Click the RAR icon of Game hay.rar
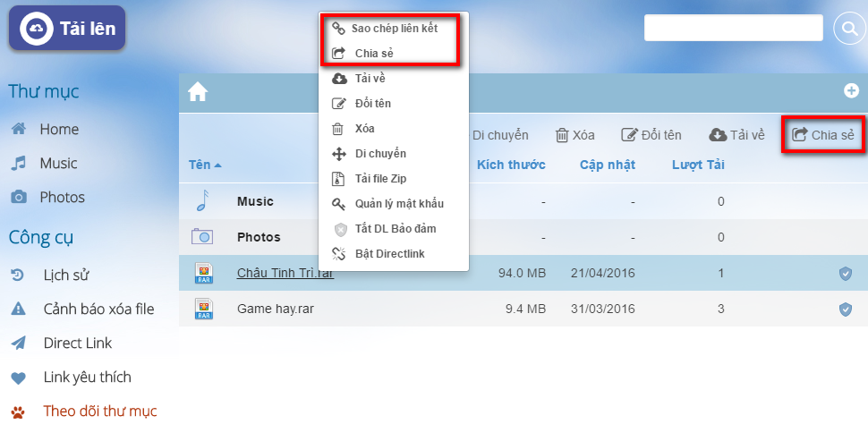The height and width of the screenshot is (424, 868). pyautogui.click(x=202, y=310)
